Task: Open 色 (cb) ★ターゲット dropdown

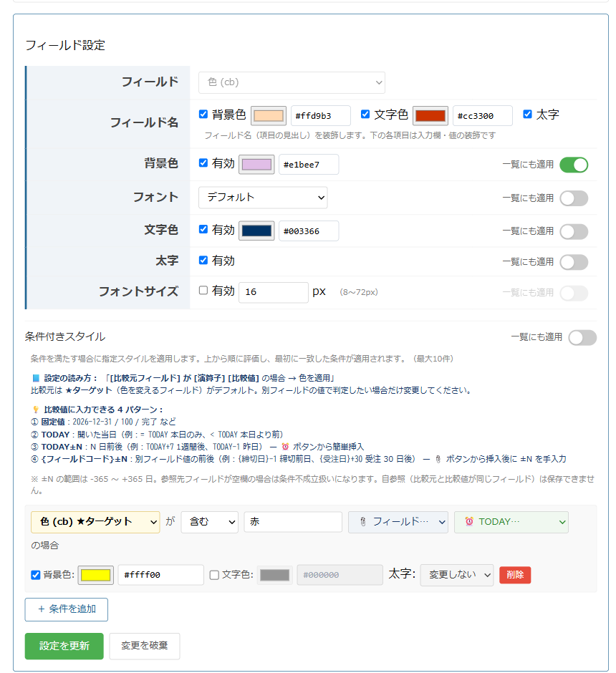Action: [95, 522]
